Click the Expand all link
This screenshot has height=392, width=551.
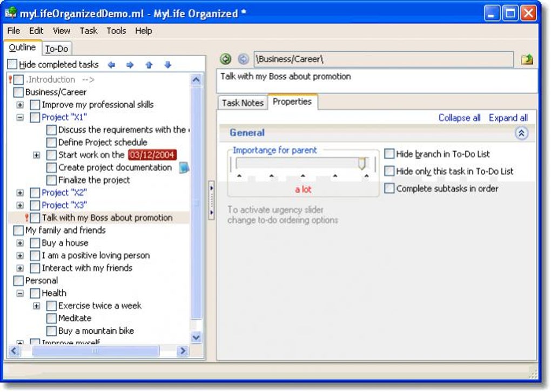coord(508,118)
